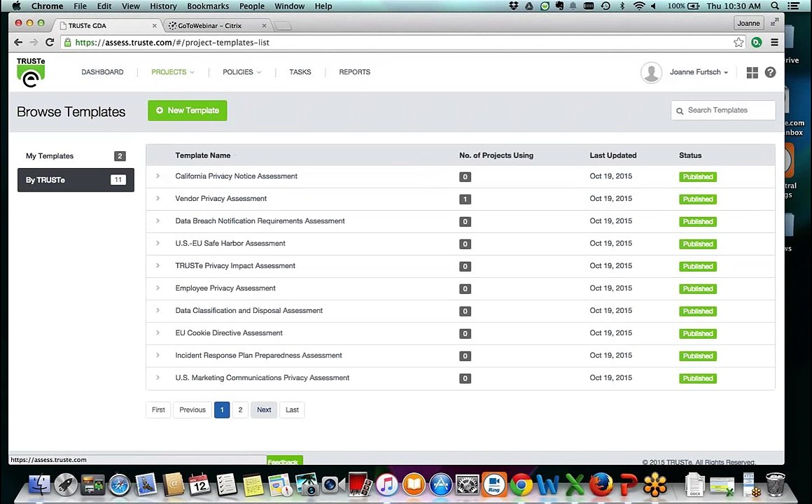Viewport: 812px width, 504px height.
Task: Click in the Search Templates field
Action: [723, 111]
